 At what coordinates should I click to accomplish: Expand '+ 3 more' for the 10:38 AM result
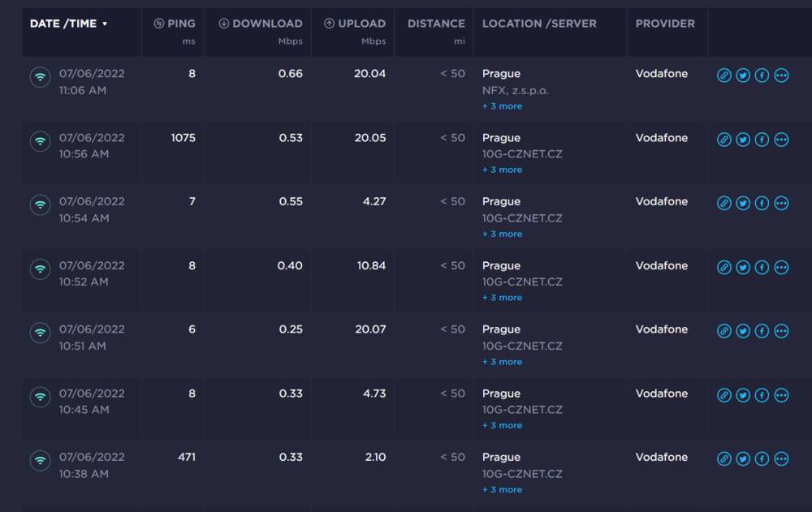click(x=502, y=489)
